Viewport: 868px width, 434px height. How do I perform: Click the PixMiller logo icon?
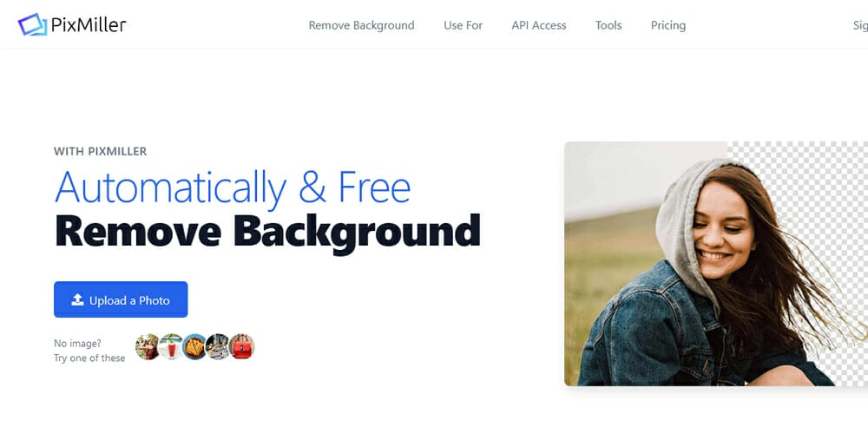click(x=32, y=24)
